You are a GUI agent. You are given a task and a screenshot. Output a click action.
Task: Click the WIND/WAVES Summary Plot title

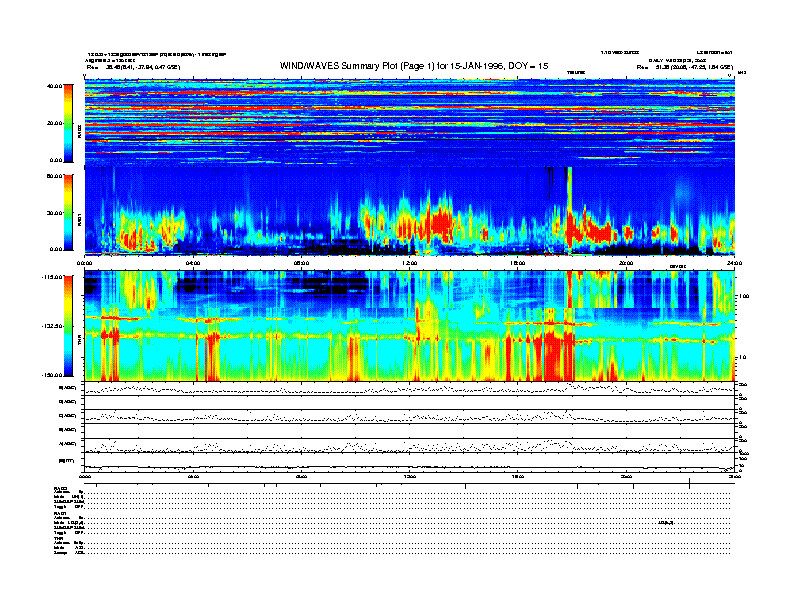pyautogui.click(x=414, y=66)
